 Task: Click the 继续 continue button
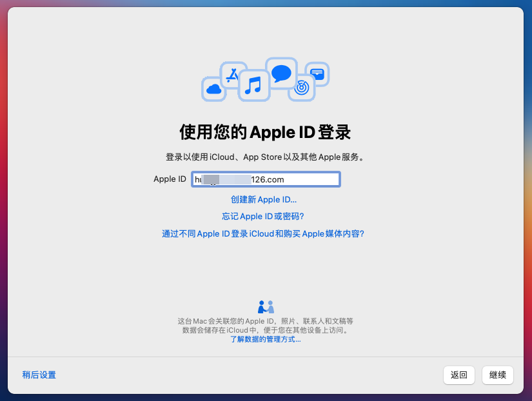(x=498, y=375)
